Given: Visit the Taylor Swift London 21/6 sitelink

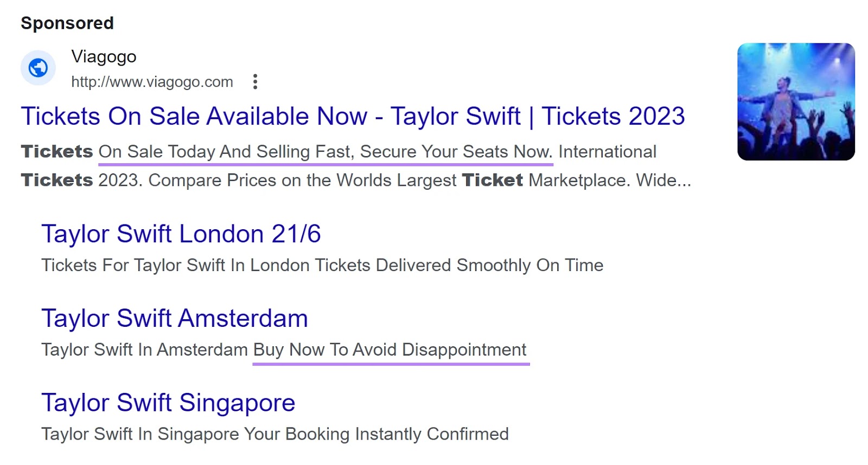Looking at the screenshot, I should tap(182, 234).
